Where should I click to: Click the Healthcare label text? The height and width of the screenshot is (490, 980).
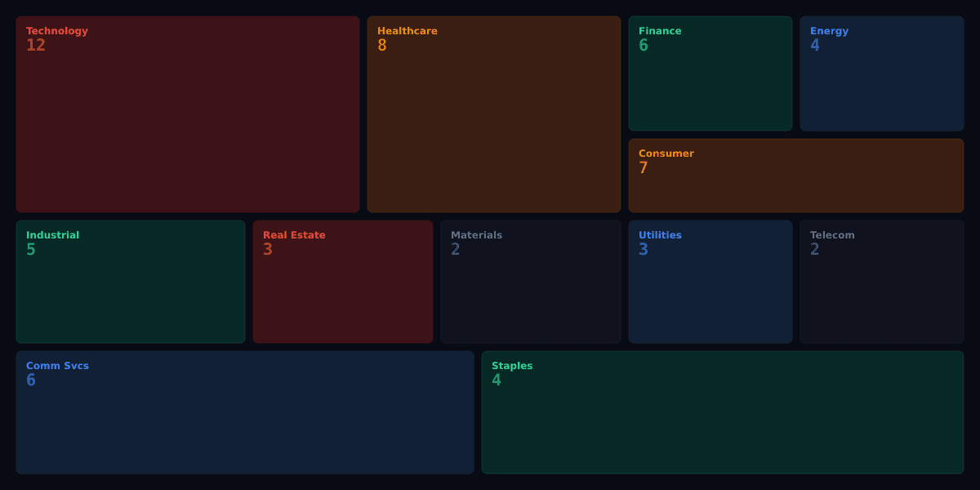point(408,31)
